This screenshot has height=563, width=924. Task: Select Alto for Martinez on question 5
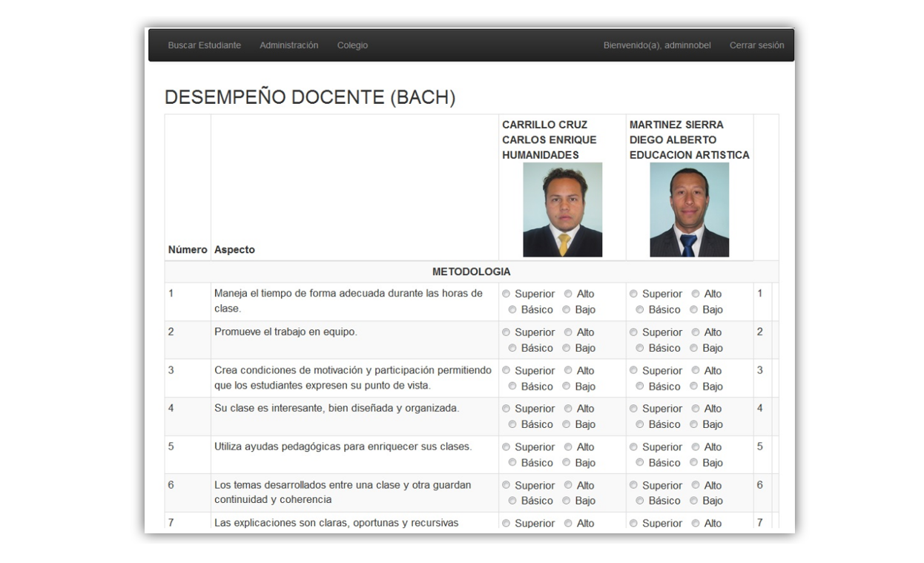tap(696, 448)
